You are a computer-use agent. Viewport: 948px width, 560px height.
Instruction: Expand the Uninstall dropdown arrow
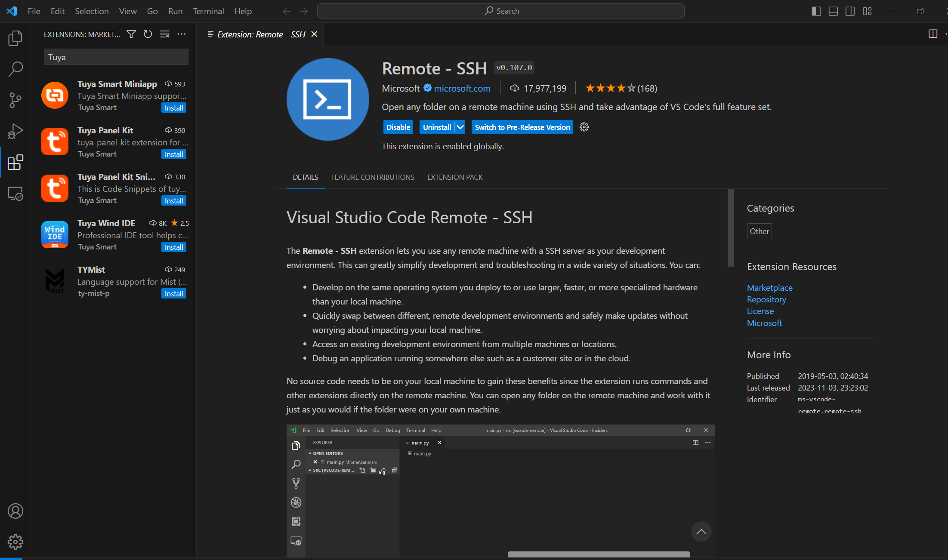(x=460, y=127)
